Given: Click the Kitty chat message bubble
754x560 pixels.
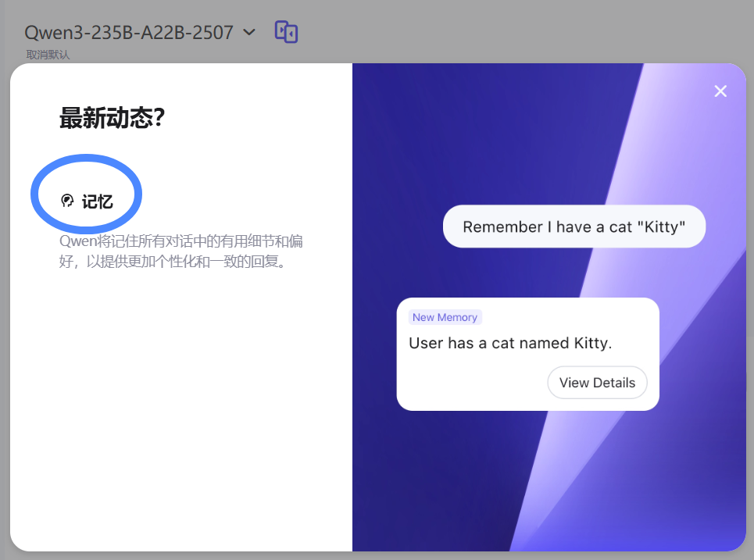Looking at the screenshot, I should pos(574,226).
